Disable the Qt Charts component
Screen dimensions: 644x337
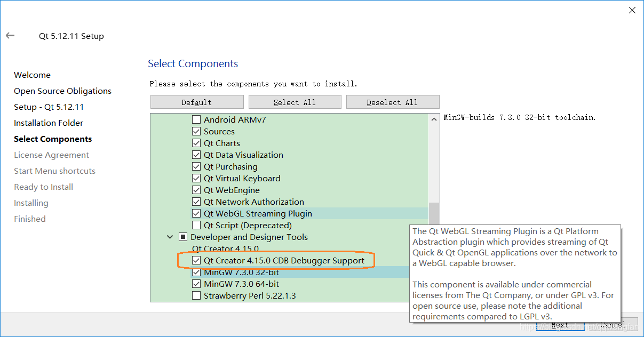(x=196, y=143)
